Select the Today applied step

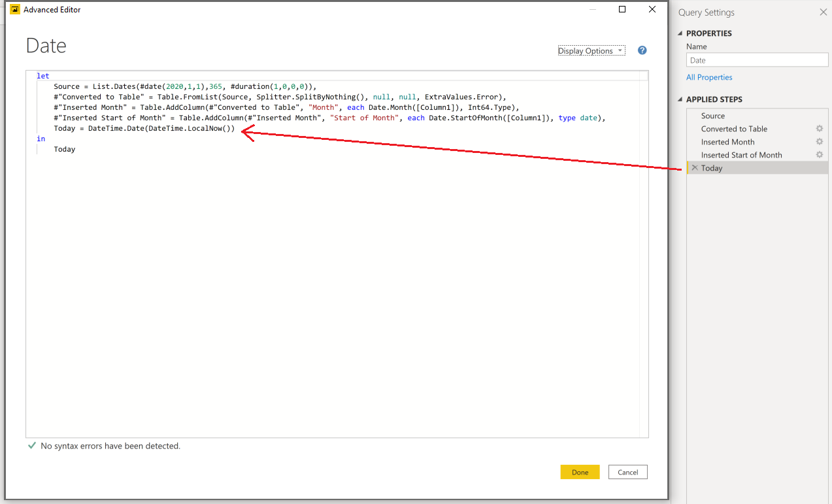coord(757,168)
